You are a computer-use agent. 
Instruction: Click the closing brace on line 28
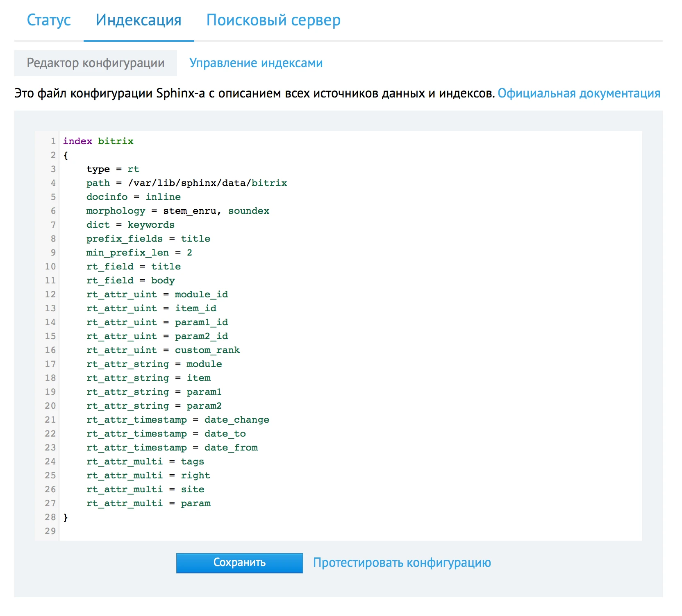pyautogui.click(x=66, y=517)
